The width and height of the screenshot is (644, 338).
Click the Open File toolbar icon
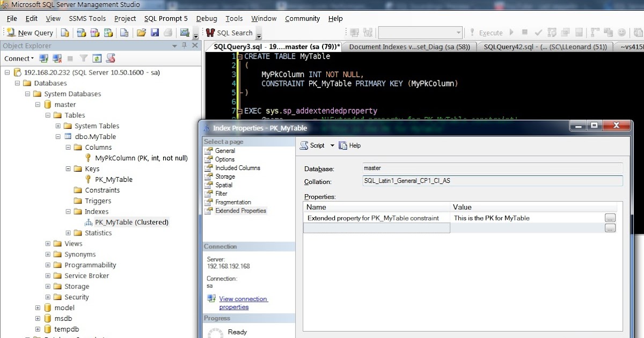(x=142, y=32)
